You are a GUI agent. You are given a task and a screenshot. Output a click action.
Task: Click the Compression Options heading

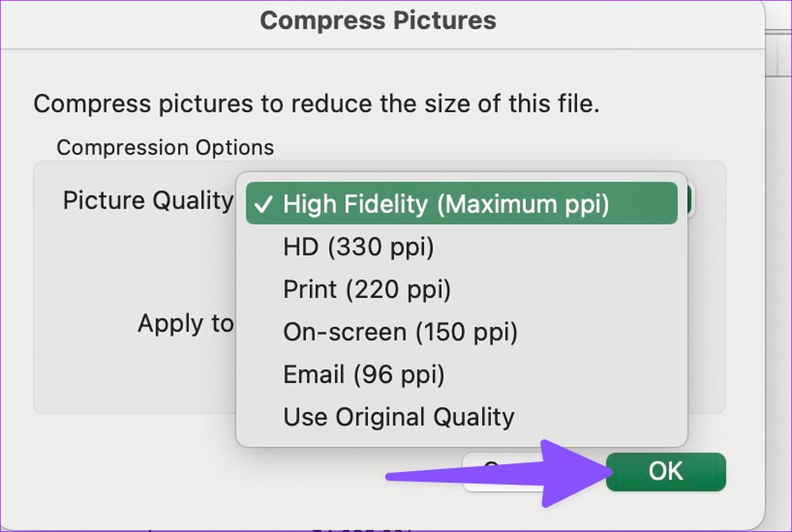(x=165, y=148)
